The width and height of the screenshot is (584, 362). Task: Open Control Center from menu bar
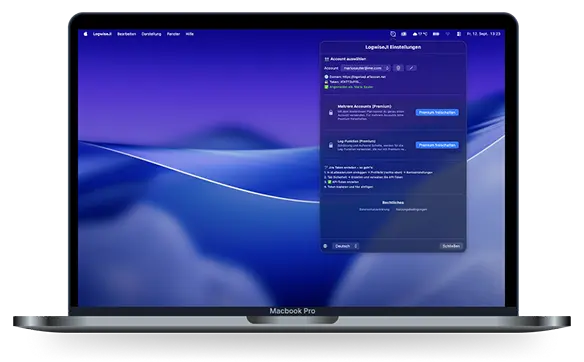(x=459, y=34)
